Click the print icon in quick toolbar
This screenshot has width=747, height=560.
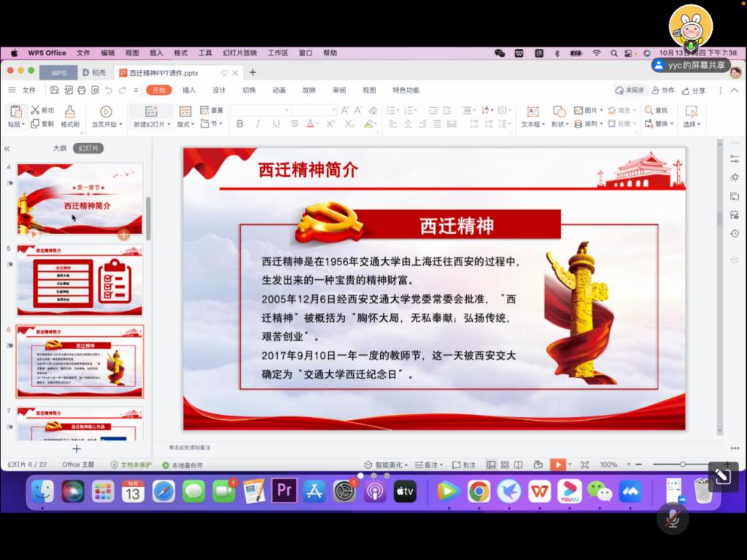click(x=81, y=90)
